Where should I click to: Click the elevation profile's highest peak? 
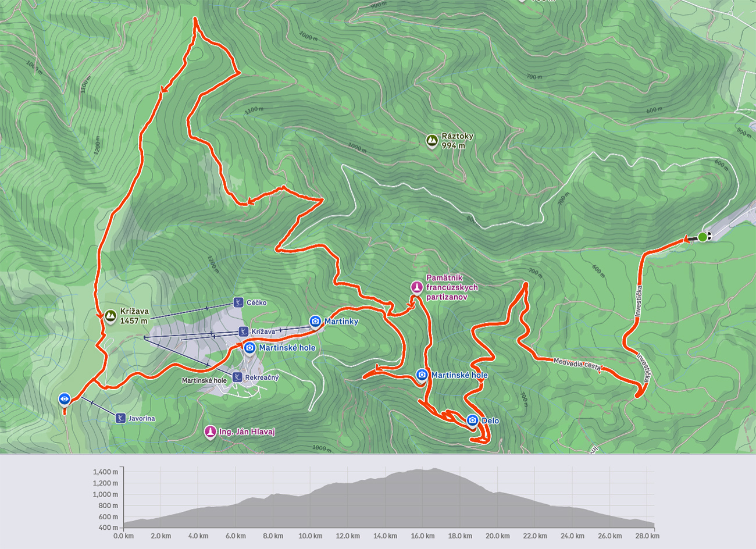click(x=434, y=469)
